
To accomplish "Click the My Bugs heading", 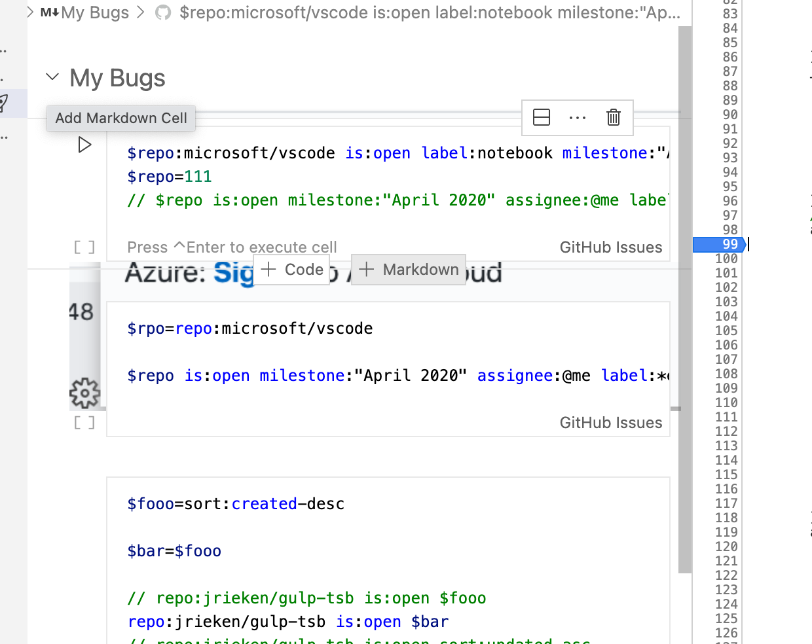I will (117, 78).
